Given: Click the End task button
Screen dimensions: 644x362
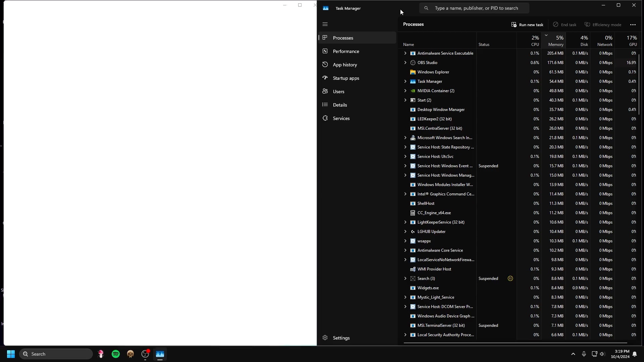Looking at the screenshot, I should point(565,24).
